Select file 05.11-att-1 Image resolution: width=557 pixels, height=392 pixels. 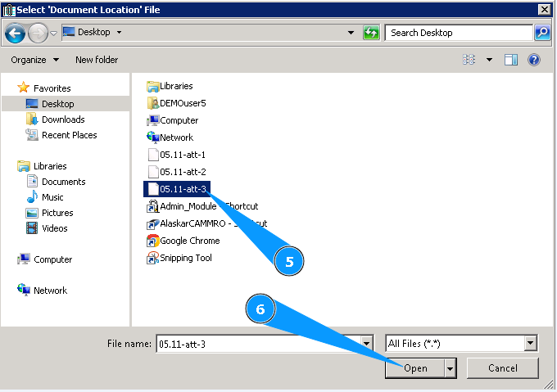tap(176, 155)
